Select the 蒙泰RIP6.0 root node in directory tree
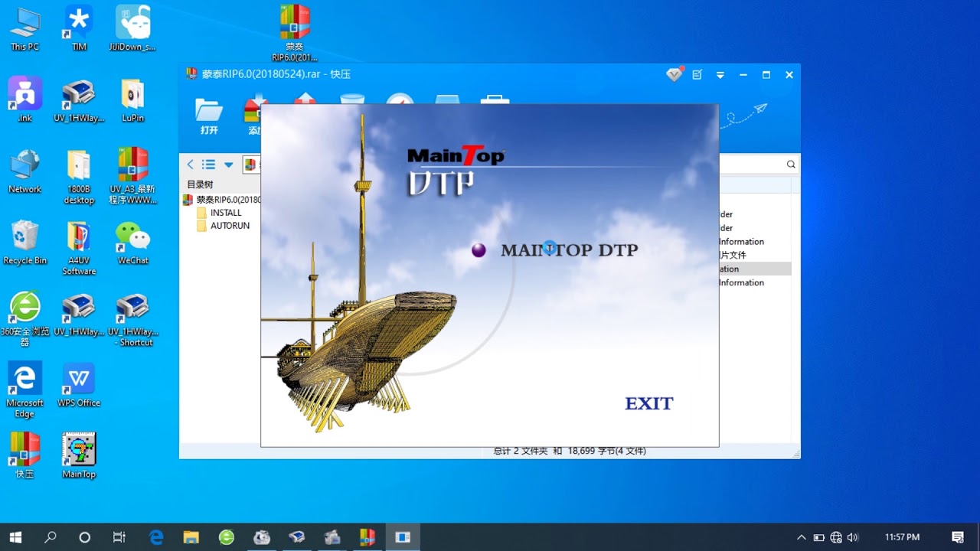 [222, 200]
